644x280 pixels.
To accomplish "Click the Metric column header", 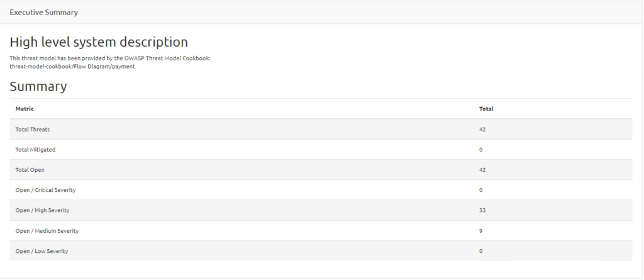I will (x=25, y=109).
